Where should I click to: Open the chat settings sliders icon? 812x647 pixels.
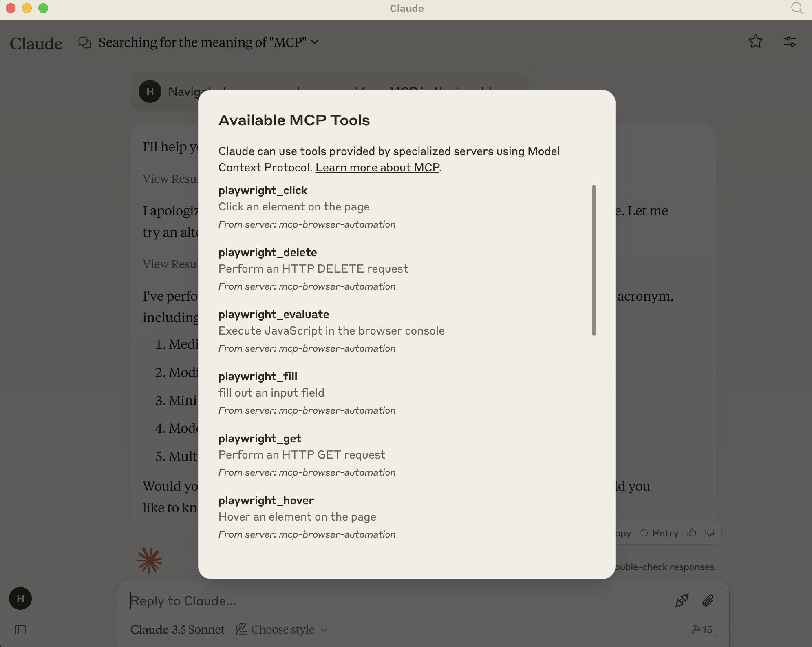(x=790, y=42)
